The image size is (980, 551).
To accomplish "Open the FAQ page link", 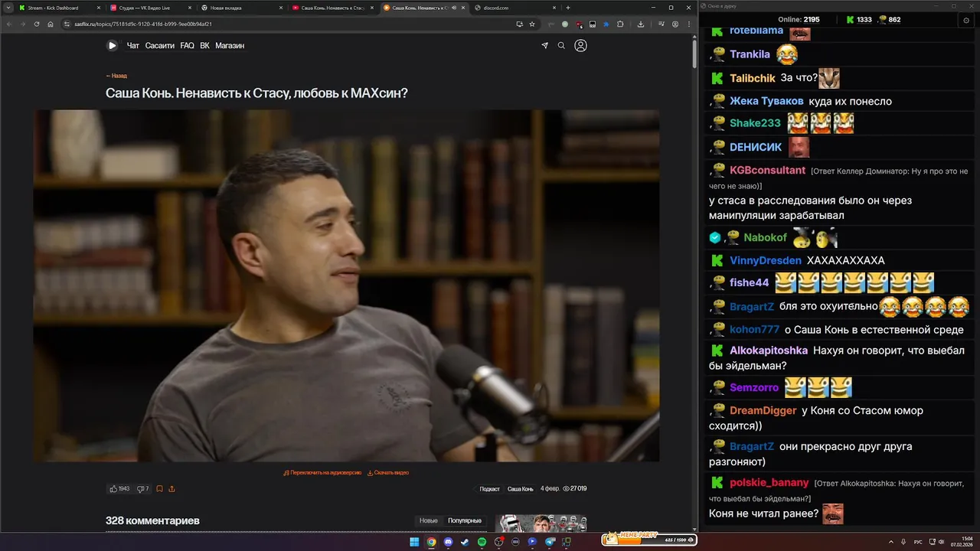I will (188, 46).
